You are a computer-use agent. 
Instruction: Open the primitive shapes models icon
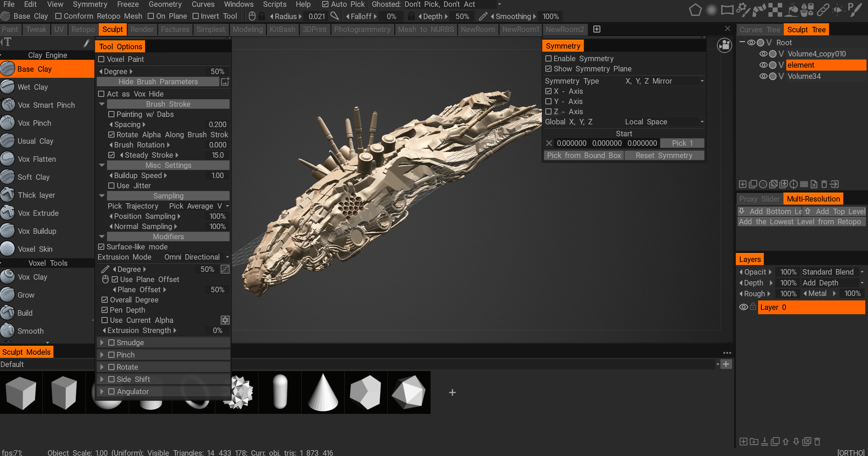coord(807,10)
